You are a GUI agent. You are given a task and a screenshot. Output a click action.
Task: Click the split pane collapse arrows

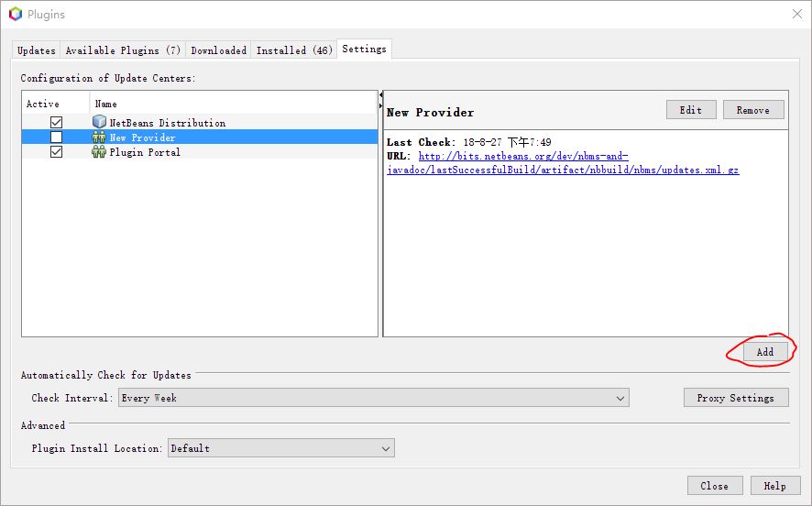pos(380,97)
